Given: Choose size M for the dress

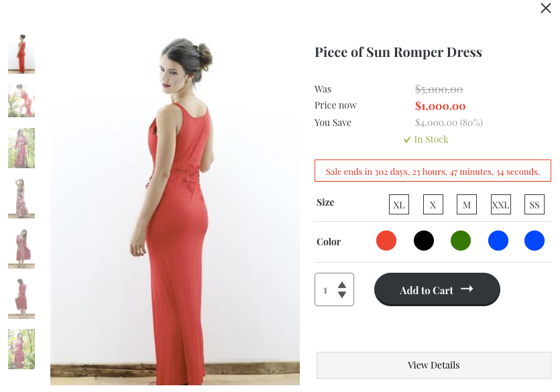Looking at the screenshot, I should pos(466,204).
